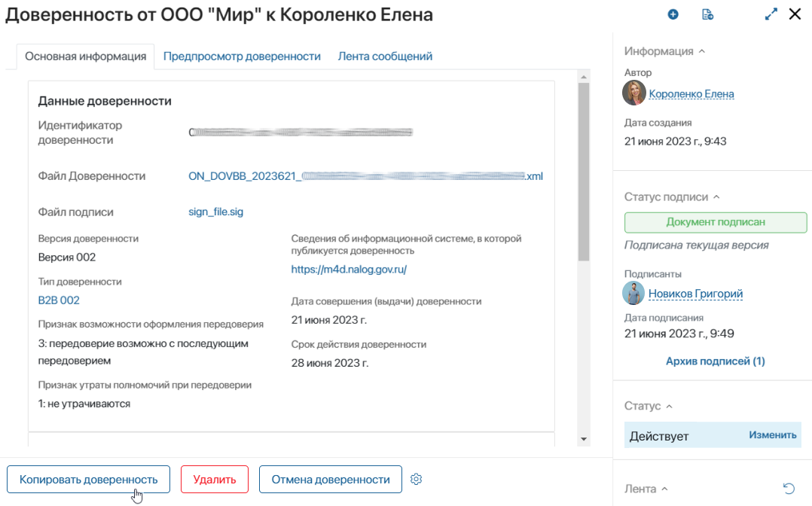Click the scrollbar down arrow
812x506 pixels.
[584, 439]
